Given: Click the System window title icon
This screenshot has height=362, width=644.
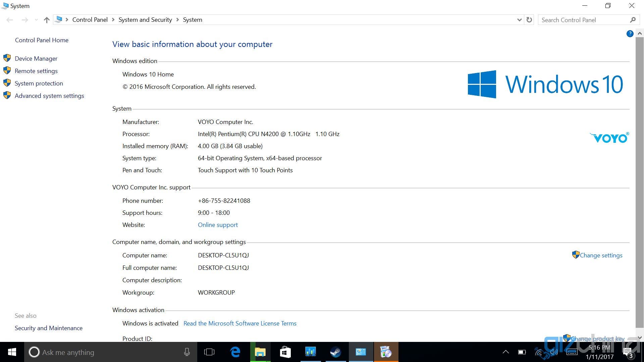Looking at the screenshot, I should pos(5,6).
